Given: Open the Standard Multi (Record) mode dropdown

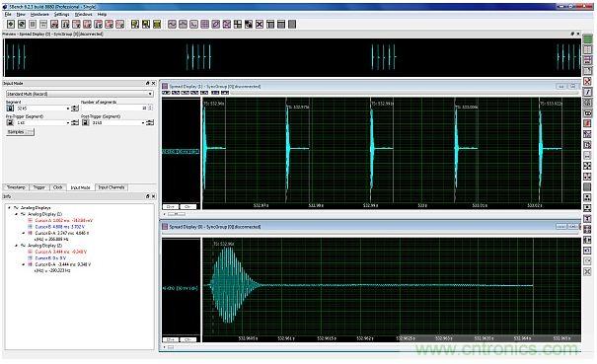Looking at the screenshot, I should click(x=80, y=94).
